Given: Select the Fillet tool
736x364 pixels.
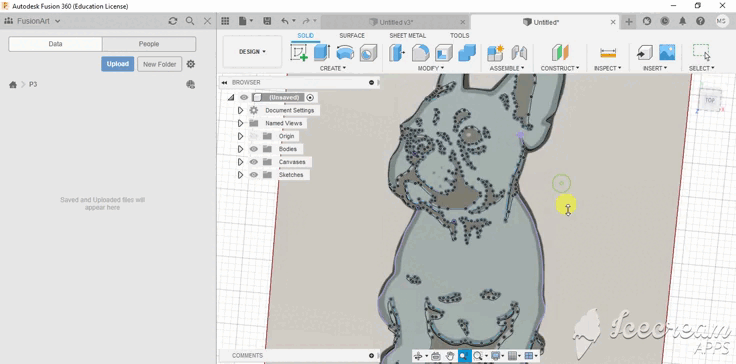Looking at the screenshot, I should coord(421,52).
